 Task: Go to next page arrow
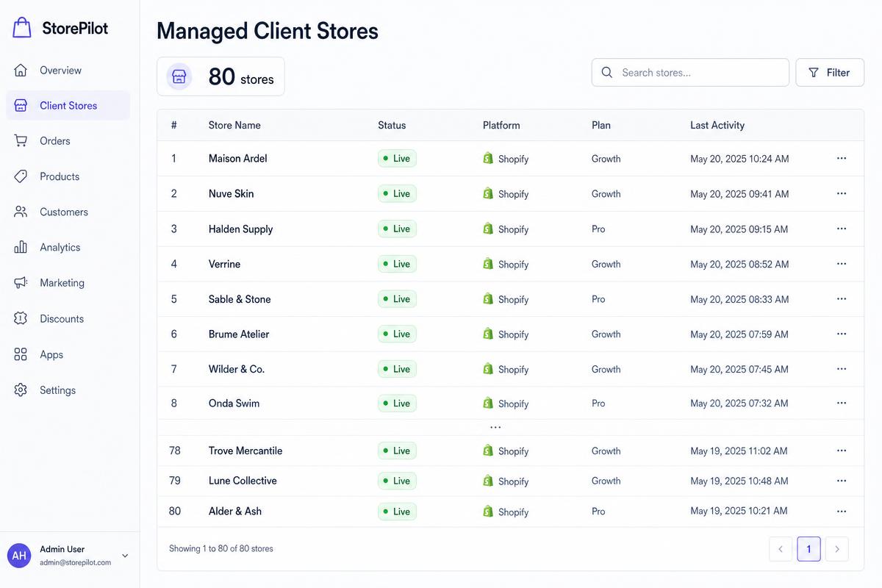pos(837,549)
